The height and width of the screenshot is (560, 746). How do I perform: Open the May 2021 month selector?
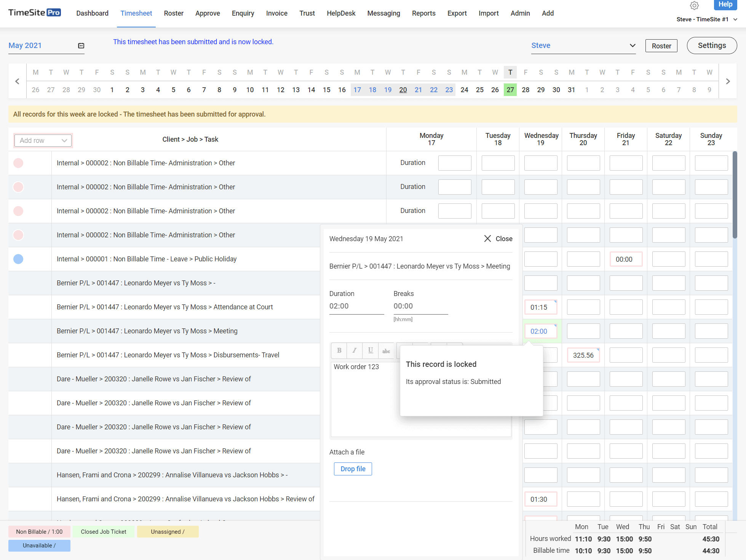coord(46,46)
